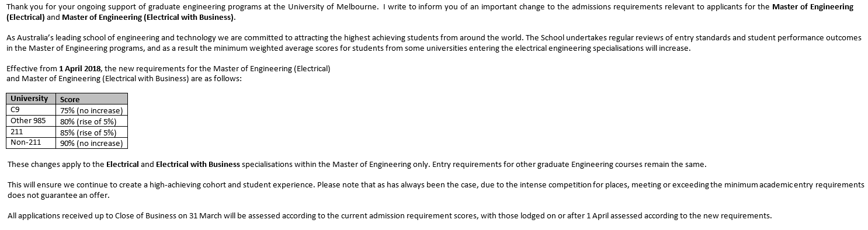Select the 'C9' table cell
This screenshot has width=868, height=230.
click(31, 110)
